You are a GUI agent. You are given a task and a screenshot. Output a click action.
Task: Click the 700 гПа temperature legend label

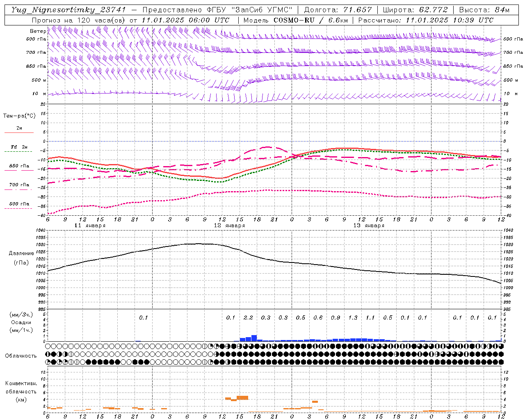coord(19,185)
